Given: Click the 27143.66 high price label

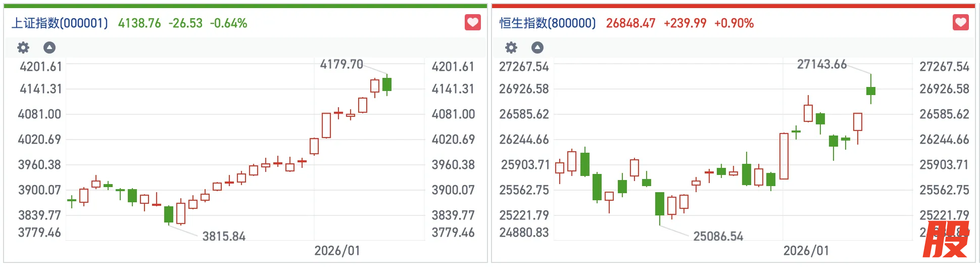Looking at the screenshot, I should click(821, 64).
